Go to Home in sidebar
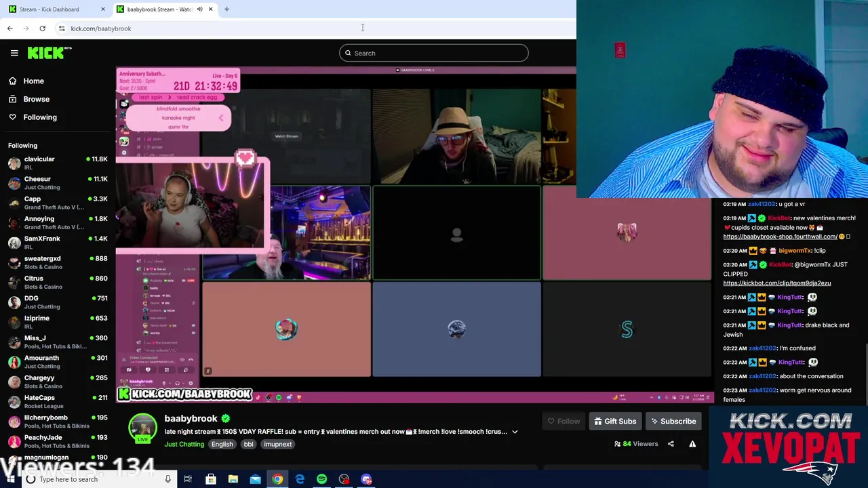Screen dimensions: 868x488 coord(33,81)
